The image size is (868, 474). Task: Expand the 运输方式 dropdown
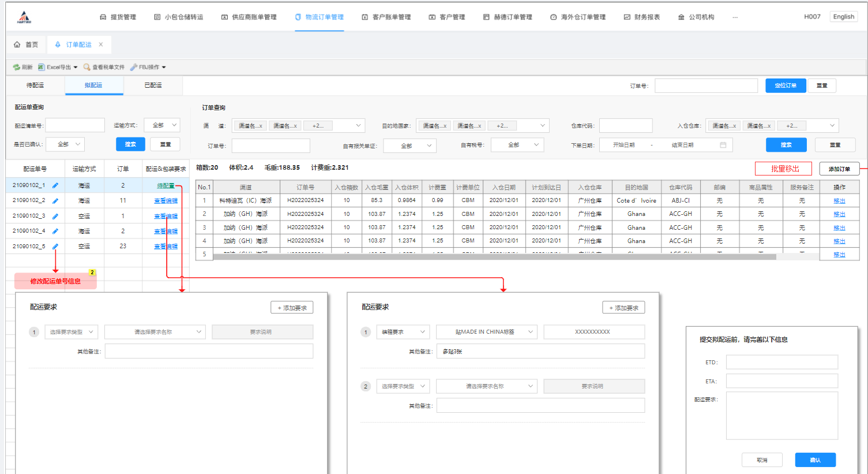pyautogui.click(x=162, y=125)
